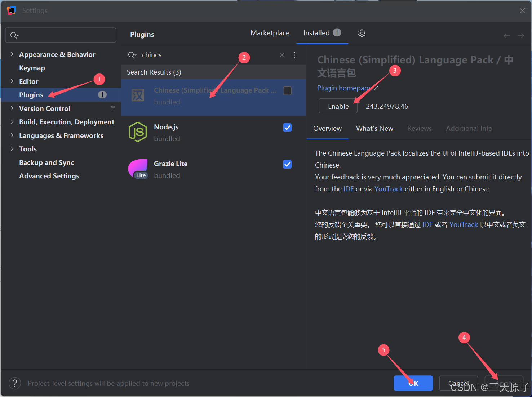This screenshot has height=397, width=532.
Task: Open the help question mark icon
Action: [15, 383]
